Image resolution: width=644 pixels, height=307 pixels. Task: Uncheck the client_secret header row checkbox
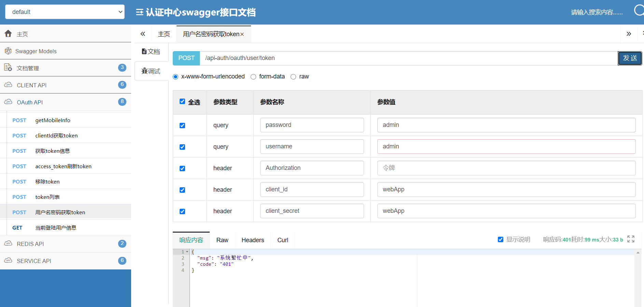click(182, 211)
